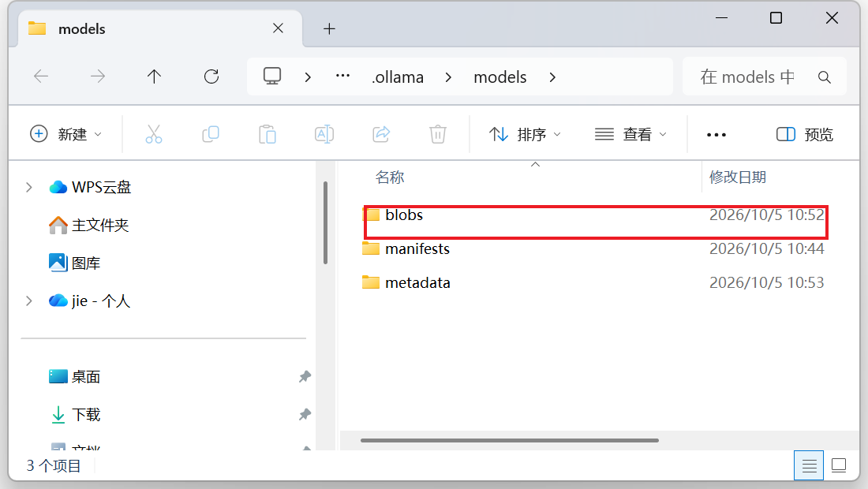
Task: Sort by the 修改日期 column header
Action: (737, 177)
